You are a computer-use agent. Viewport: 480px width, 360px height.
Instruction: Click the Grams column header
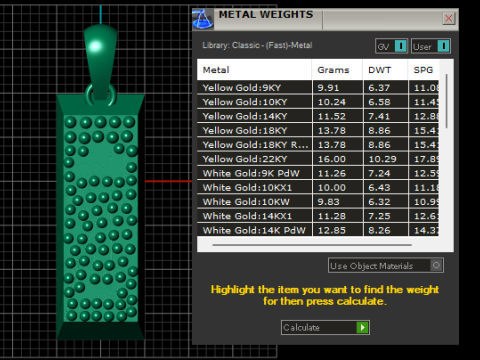click(337, 70)
